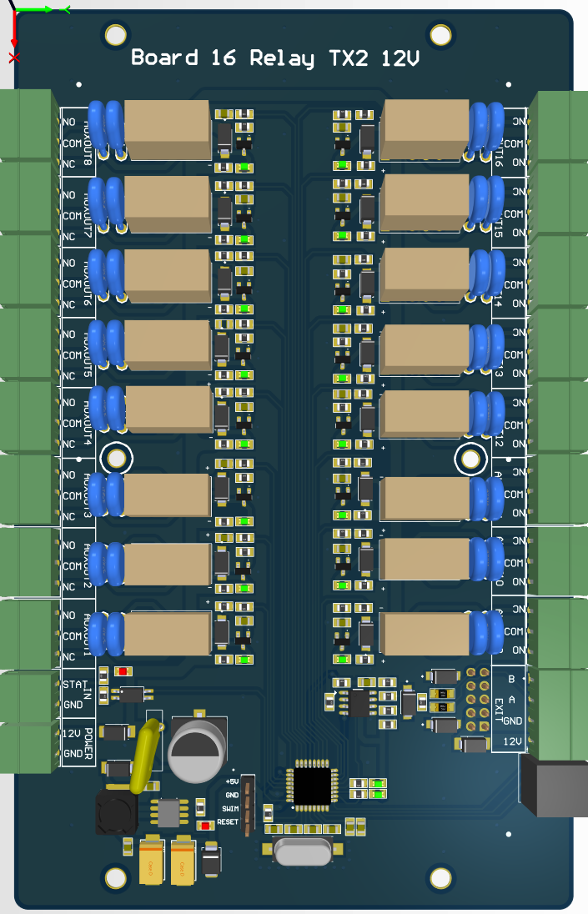Screen dimensions: 588x914
Task: Select the relay next to AUXOUT1 terminals
Action: pos(168,633)
